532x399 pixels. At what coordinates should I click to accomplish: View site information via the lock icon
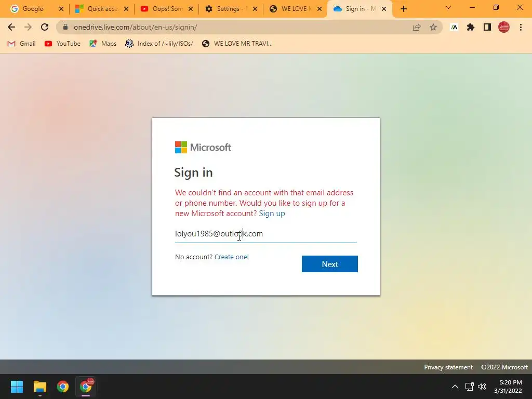[65, 27]
